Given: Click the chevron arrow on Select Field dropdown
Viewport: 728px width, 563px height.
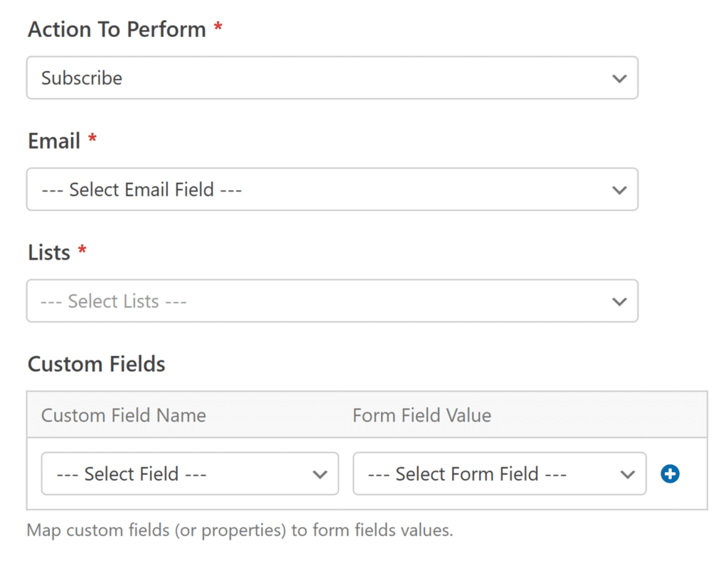Looking at the screenshot, I should 320,474.
